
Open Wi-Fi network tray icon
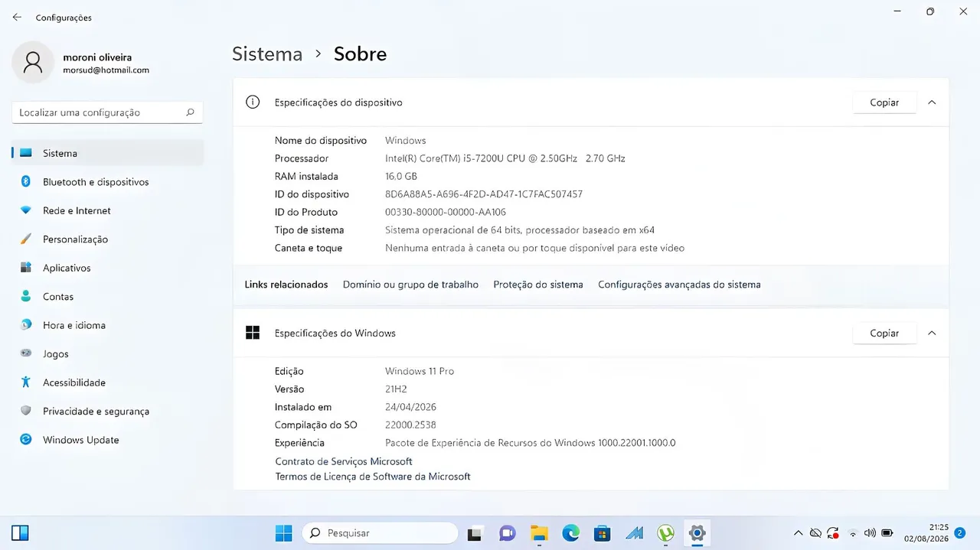point(853,533)
